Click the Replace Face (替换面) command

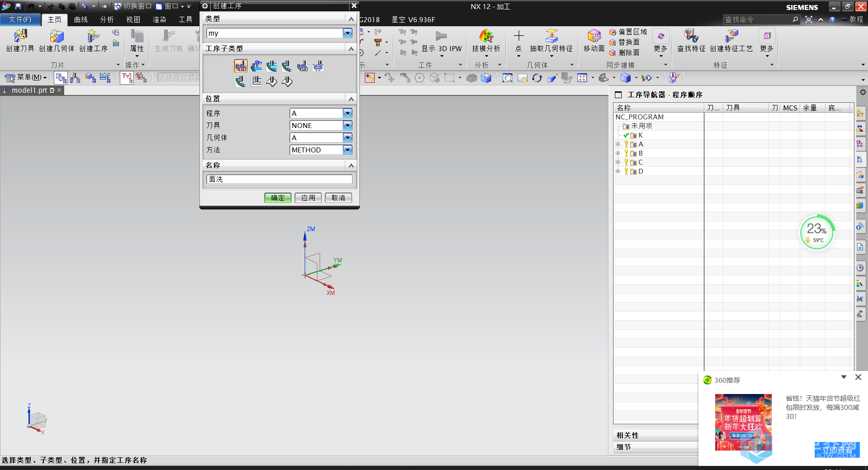click(x=624, y=42)
